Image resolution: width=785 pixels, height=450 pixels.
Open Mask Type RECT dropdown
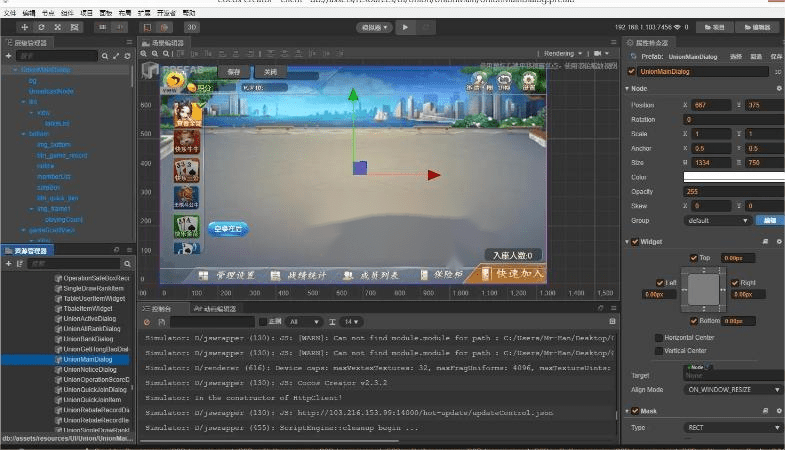pyautogui.click(x=733, y=427)
